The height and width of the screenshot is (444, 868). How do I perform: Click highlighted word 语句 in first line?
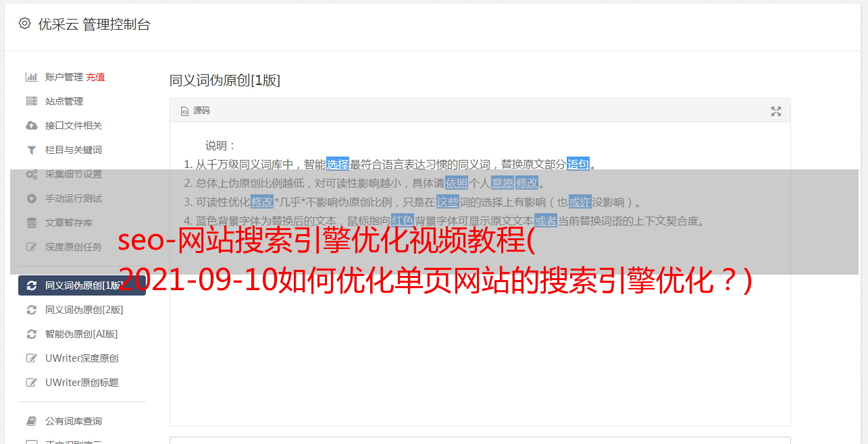coord(578,164)
